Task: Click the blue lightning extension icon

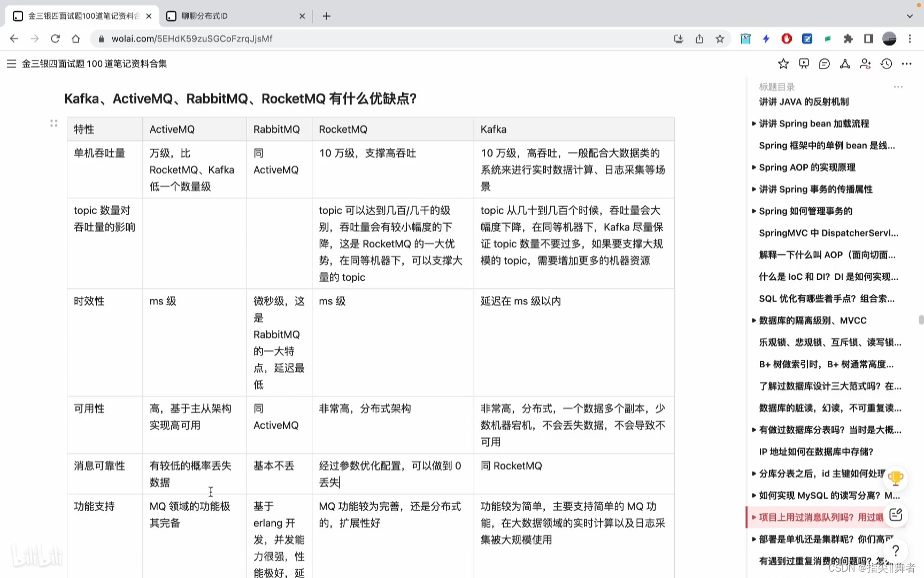Action: click(766, 39)
